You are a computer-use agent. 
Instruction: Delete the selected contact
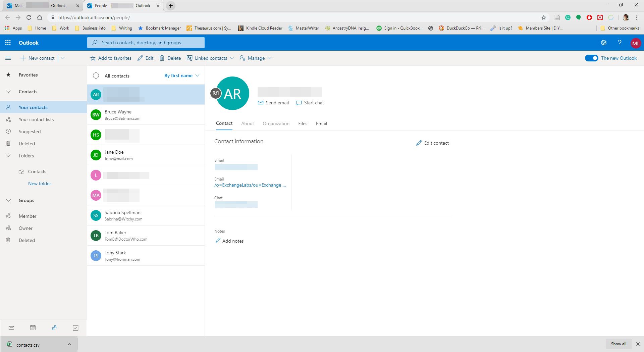coord(170,58)
